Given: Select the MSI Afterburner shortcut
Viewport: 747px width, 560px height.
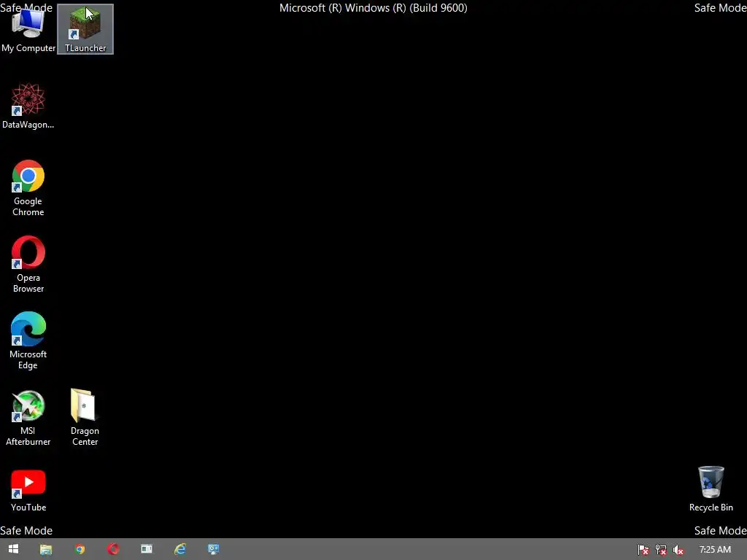Looking at the screenshot, I should (x=28, y=418).
